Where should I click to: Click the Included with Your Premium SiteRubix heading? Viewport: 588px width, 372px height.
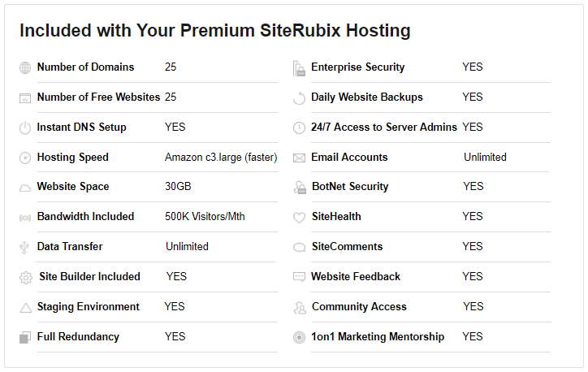[215, 30]
